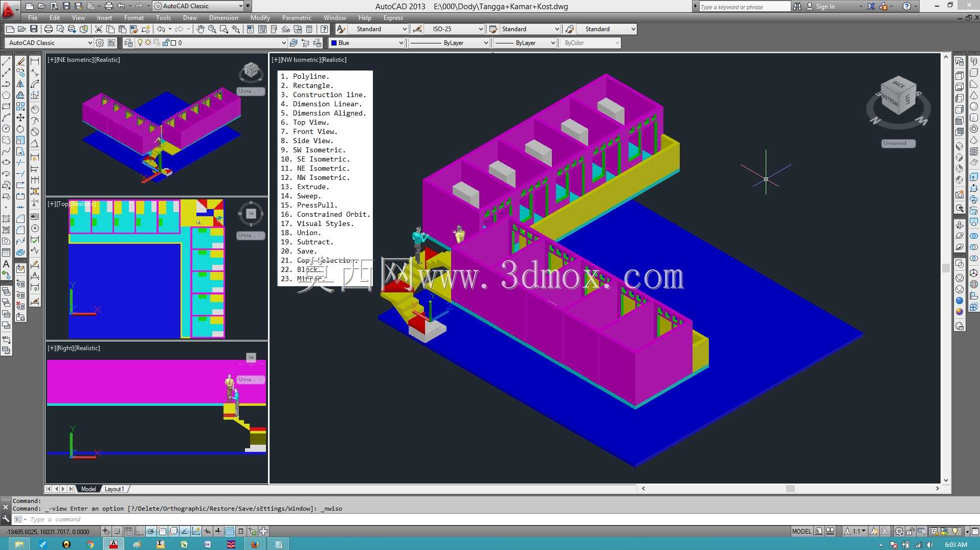Select the Rotate modify tool
Image resolution: width=980 pixels, height=550 pixels.
pos(20,129)
